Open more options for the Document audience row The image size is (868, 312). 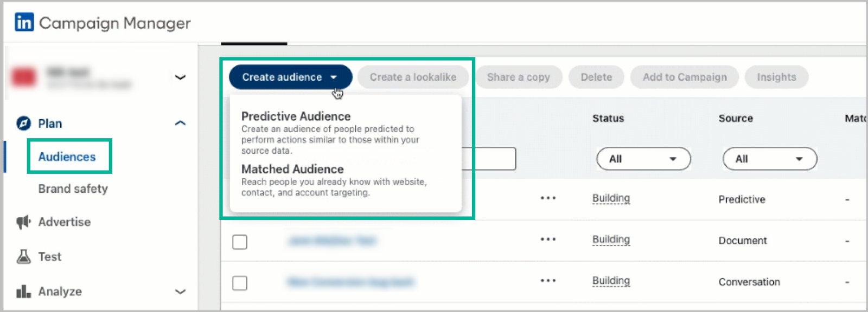pyautogui.click(x=548, y=239)
